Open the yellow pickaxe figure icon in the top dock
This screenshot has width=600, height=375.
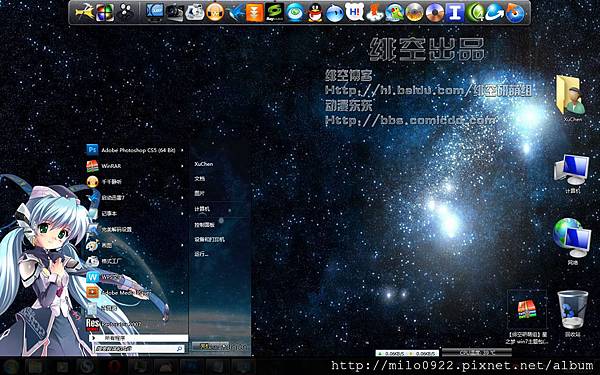point(85,12)
